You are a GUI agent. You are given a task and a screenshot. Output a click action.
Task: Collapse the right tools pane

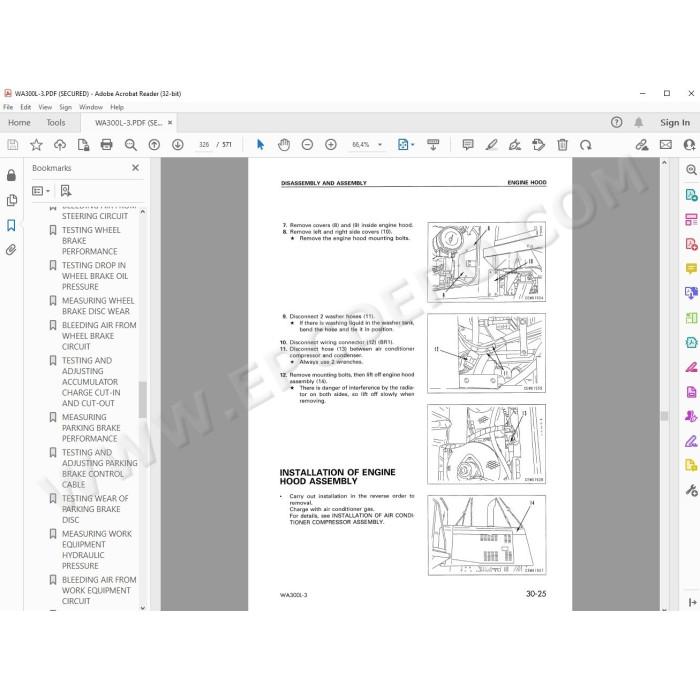[692, 603]
